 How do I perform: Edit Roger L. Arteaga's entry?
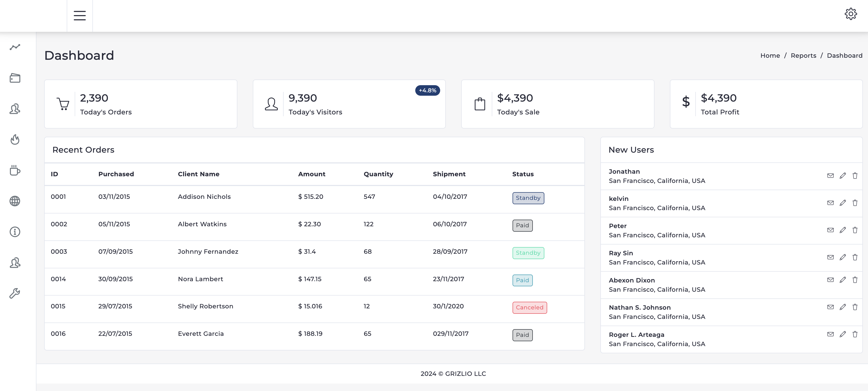click(x=843, y=334)
